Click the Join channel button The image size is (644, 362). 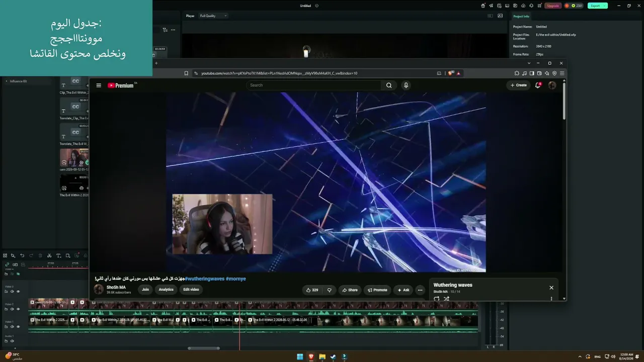pos(145,290)
